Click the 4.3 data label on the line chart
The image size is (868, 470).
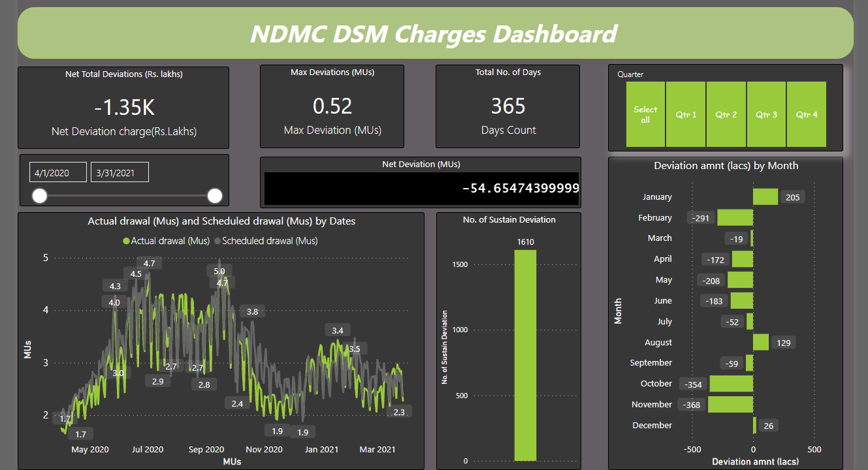coord(115,286)
